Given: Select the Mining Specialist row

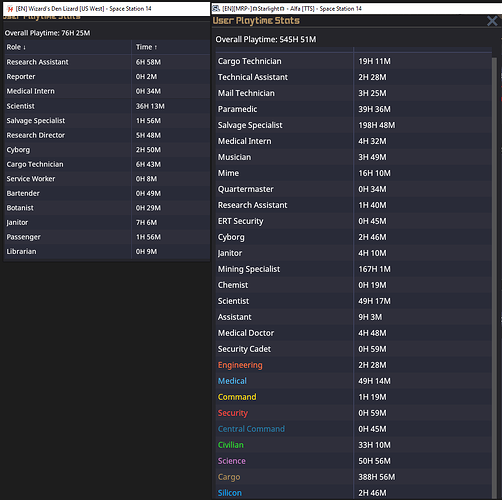Looking at the screenshot, I should tap(353, 269).
